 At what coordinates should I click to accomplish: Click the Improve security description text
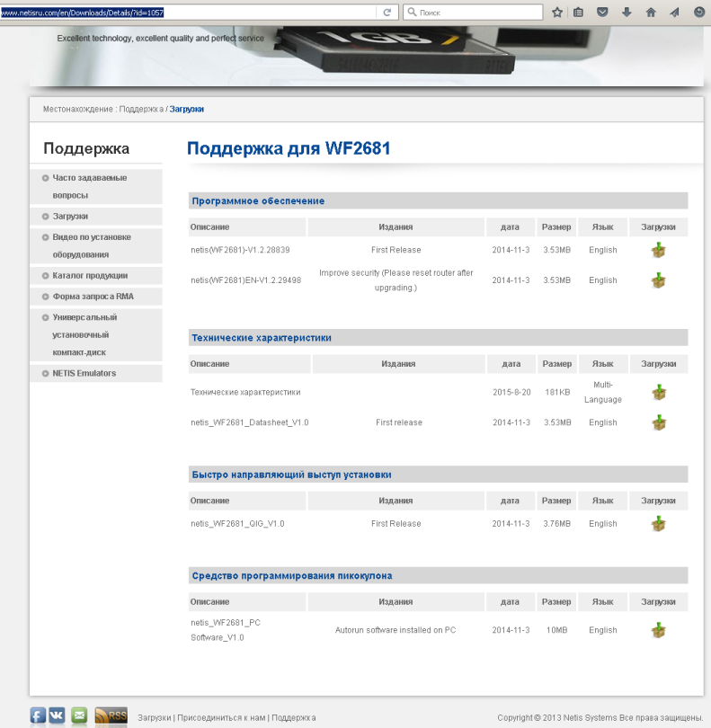pyautogui.click(x=396, y=280)
